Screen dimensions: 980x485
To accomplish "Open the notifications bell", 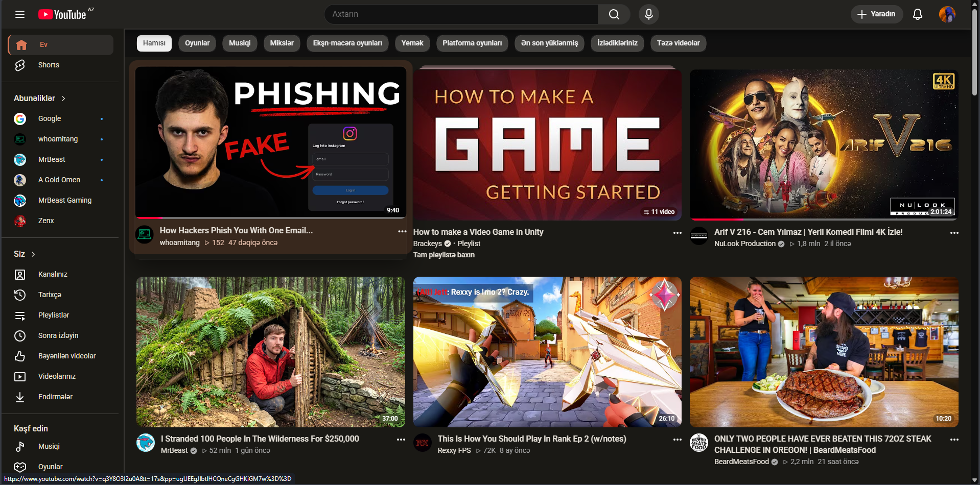I will (x=918, y=14).
